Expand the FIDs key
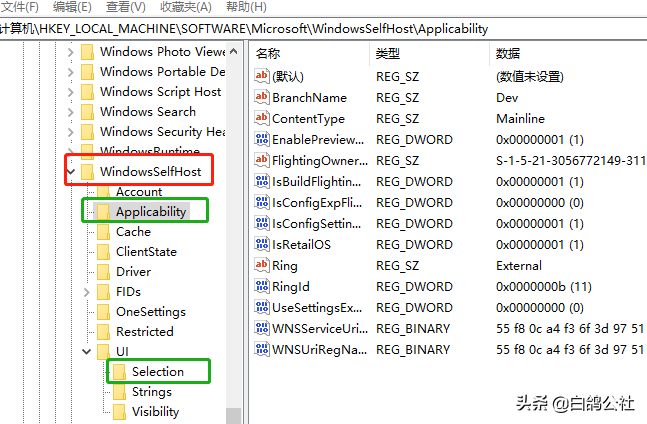Viewport: 647px width, 424px height. coord(87,292)
